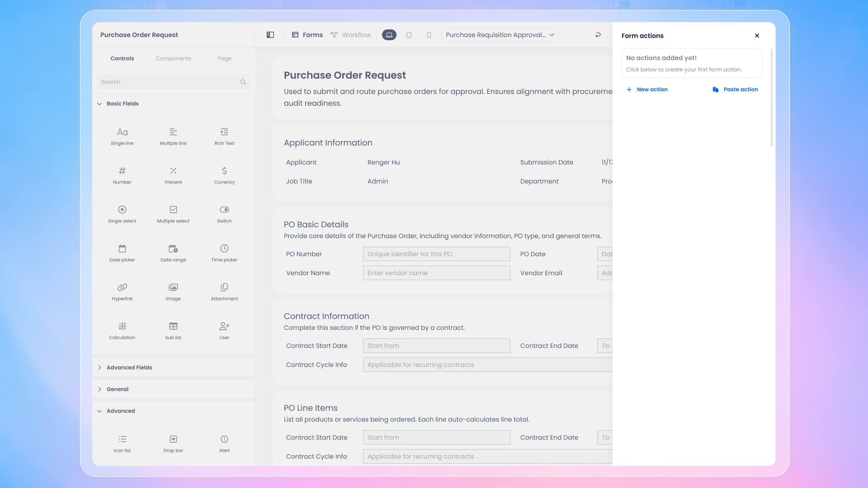Viewport: 868px width, 488px height.
Task: Pick the Currency field control
Action: click(x=224, y=175)
